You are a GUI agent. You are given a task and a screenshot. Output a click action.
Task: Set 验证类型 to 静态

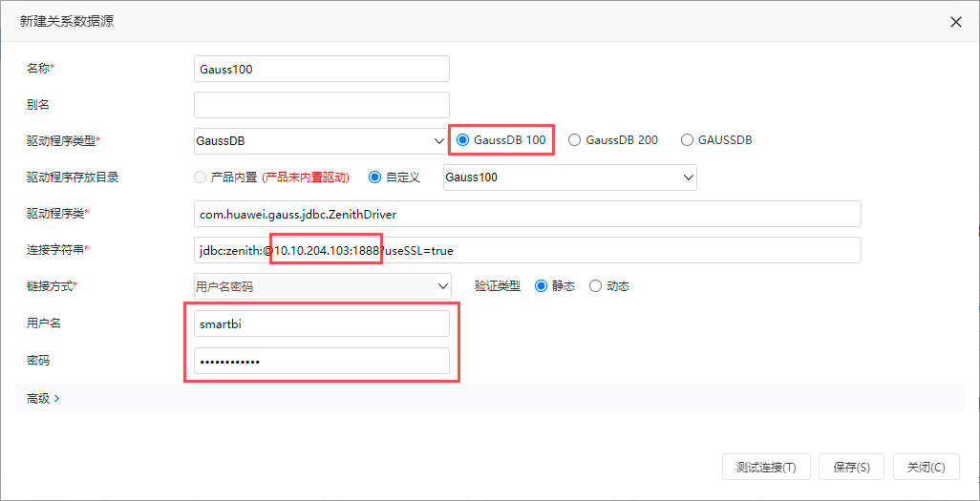pyautogui.click(x=541, y=286)
